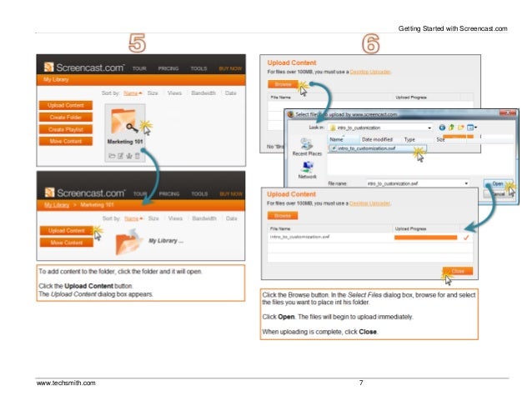Click Move Content below the Create Playlist button
Image resolution: width=532 pixels, height=411 pixels.
coord(66,141)
